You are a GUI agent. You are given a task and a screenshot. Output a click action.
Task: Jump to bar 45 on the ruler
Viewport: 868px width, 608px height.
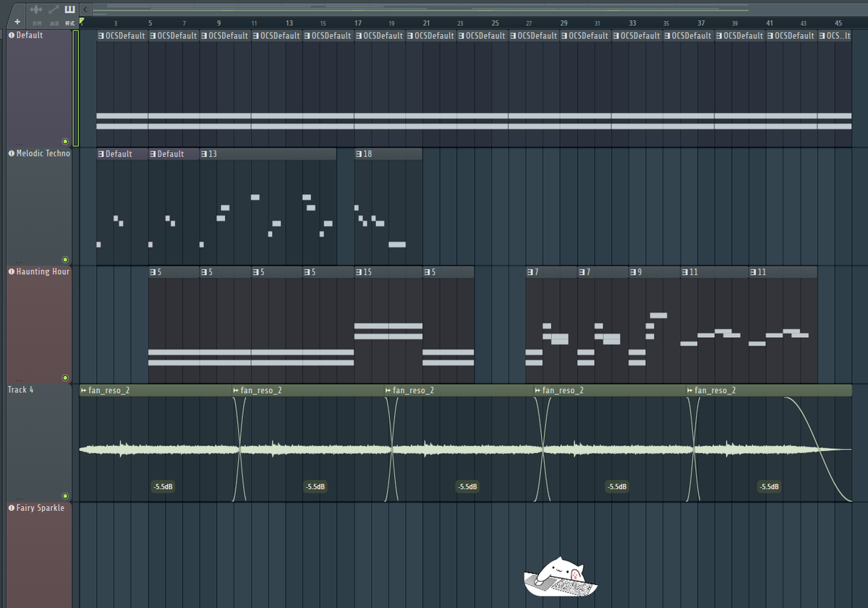838,23
